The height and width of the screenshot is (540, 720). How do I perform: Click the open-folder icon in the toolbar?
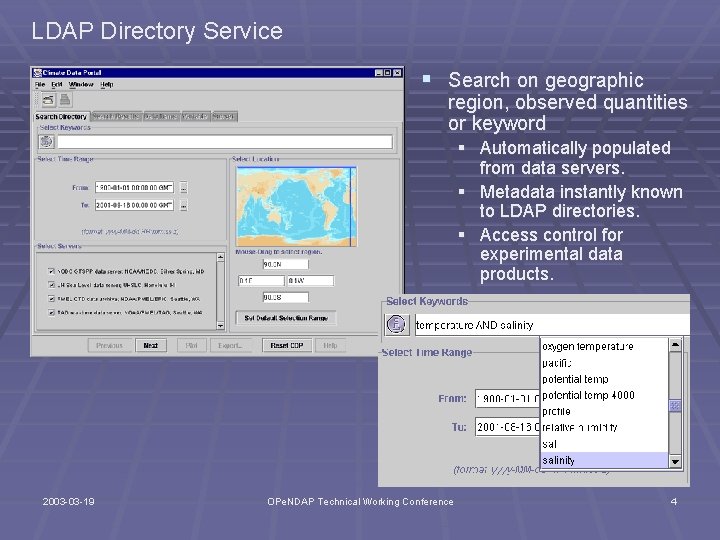[x=48, y=100]
